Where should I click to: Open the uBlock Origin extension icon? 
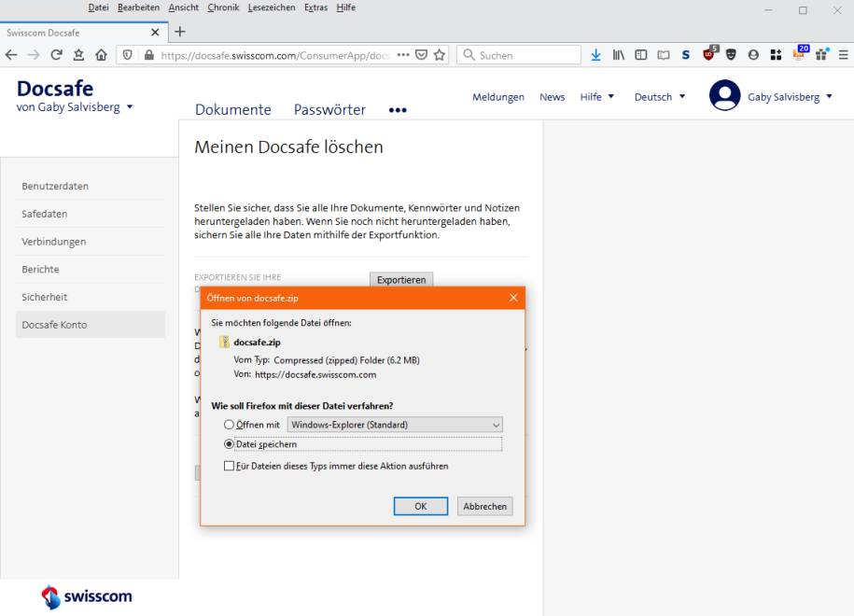(x=709, y=54)
